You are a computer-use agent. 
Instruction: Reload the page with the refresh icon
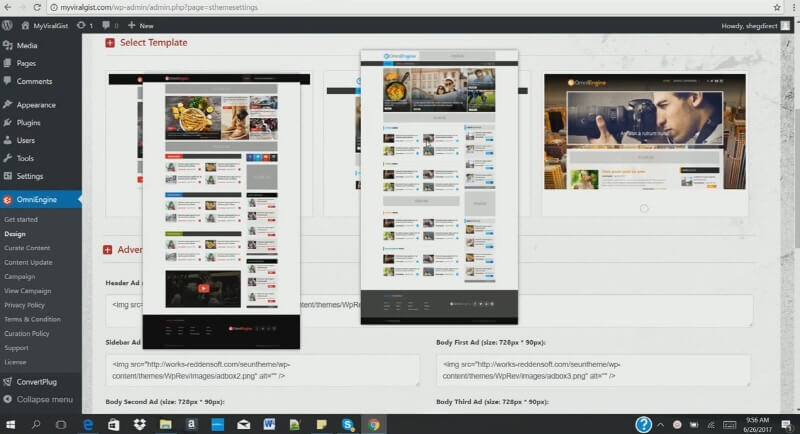tap(37, 7)
